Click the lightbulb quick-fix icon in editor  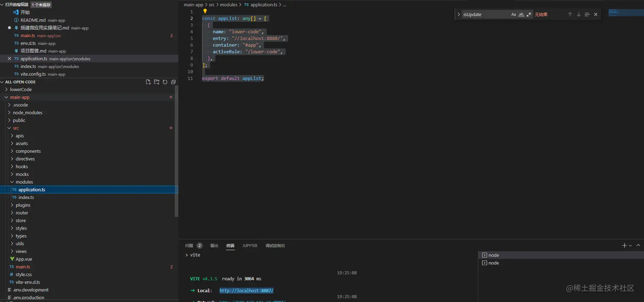click(205, 12)
